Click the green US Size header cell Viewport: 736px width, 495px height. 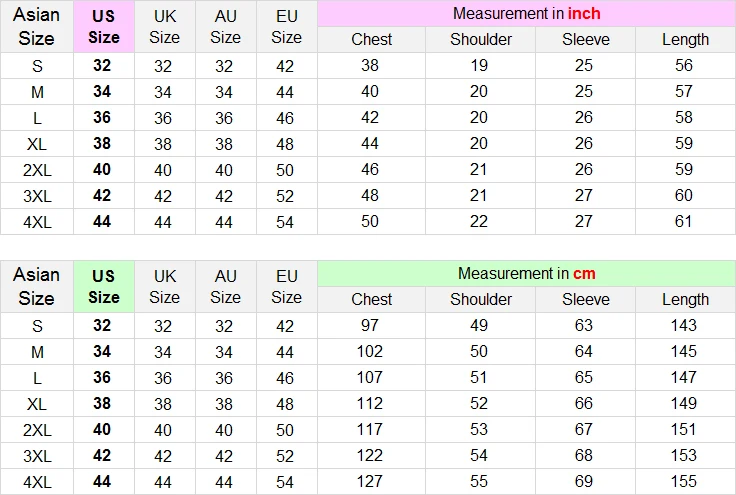pos(104,286)
